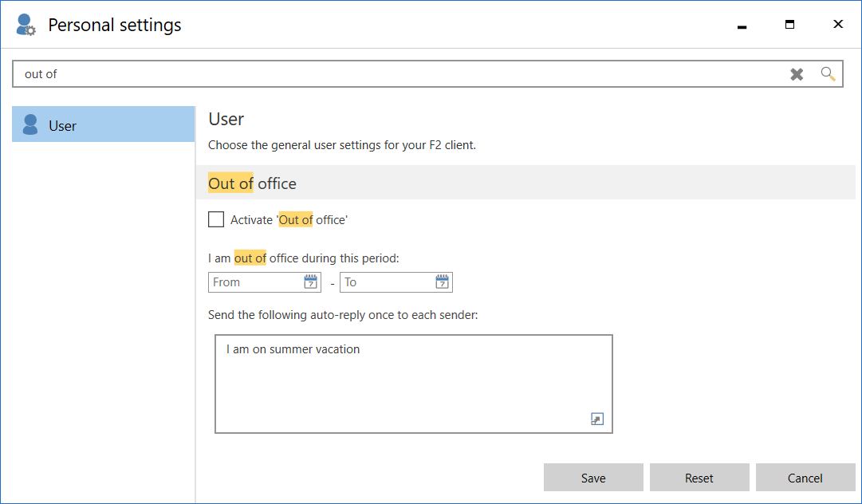Click the Personal settings title icon

[x=26, y=25]
